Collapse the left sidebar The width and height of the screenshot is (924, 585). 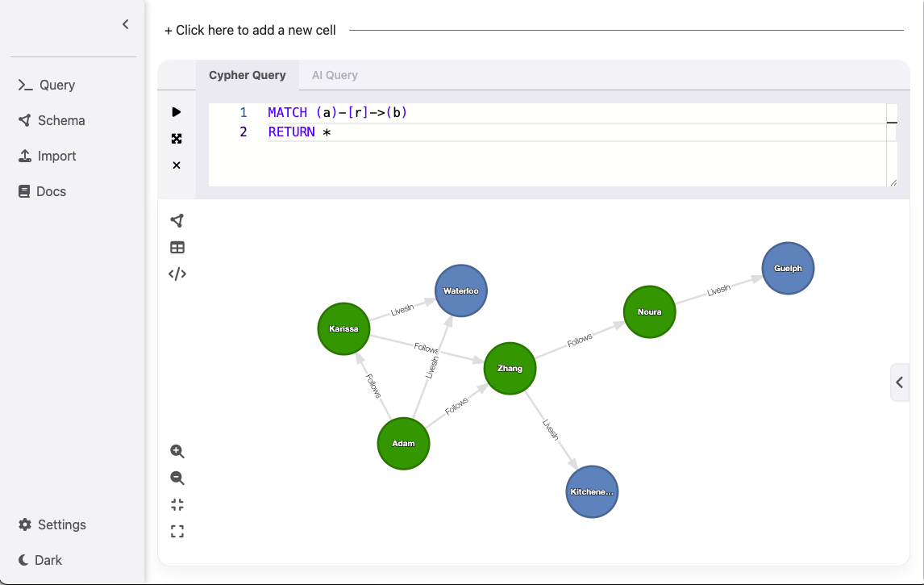(125, 24)
